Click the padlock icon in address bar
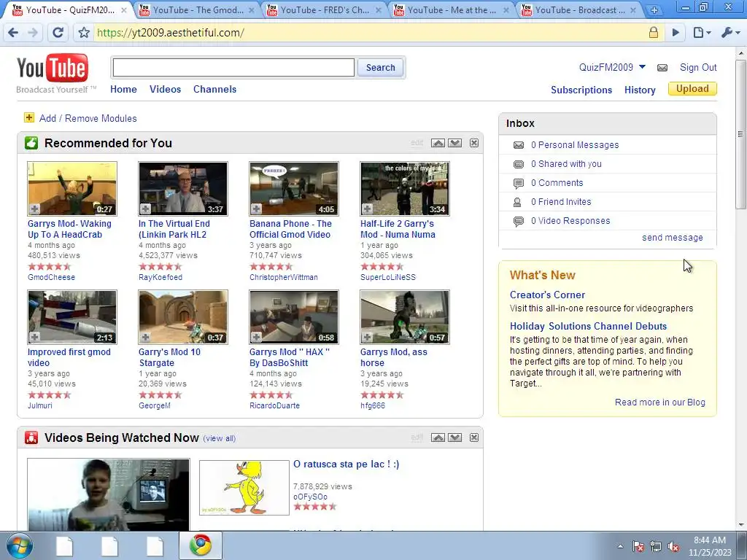The image size is (747, 560). [x=653, y=32]
